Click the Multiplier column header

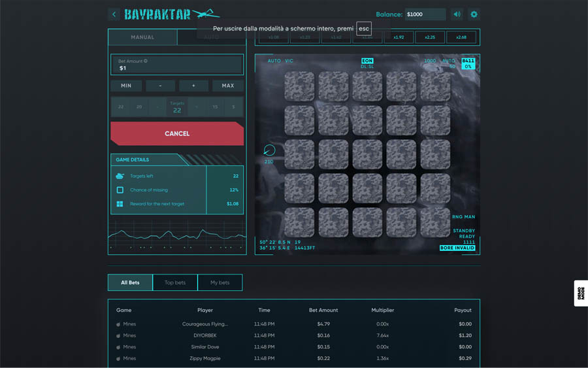point(382,310)
